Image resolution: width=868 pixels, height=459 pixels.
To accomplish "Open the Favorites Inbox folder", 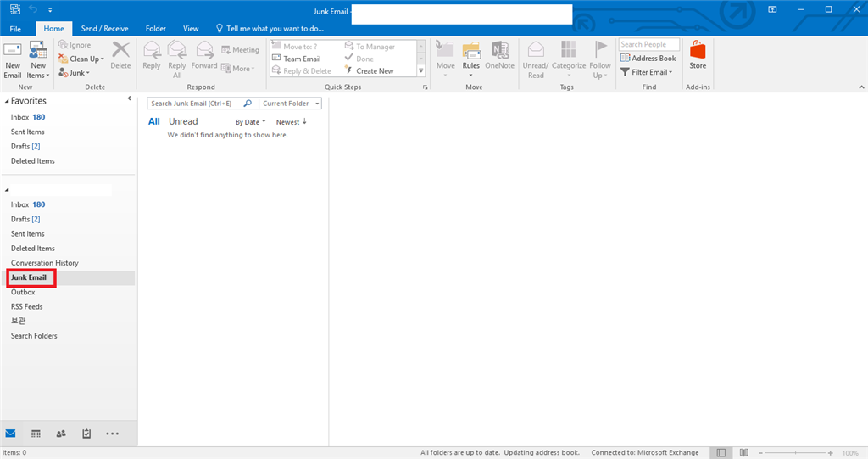I will pos(28,118).
